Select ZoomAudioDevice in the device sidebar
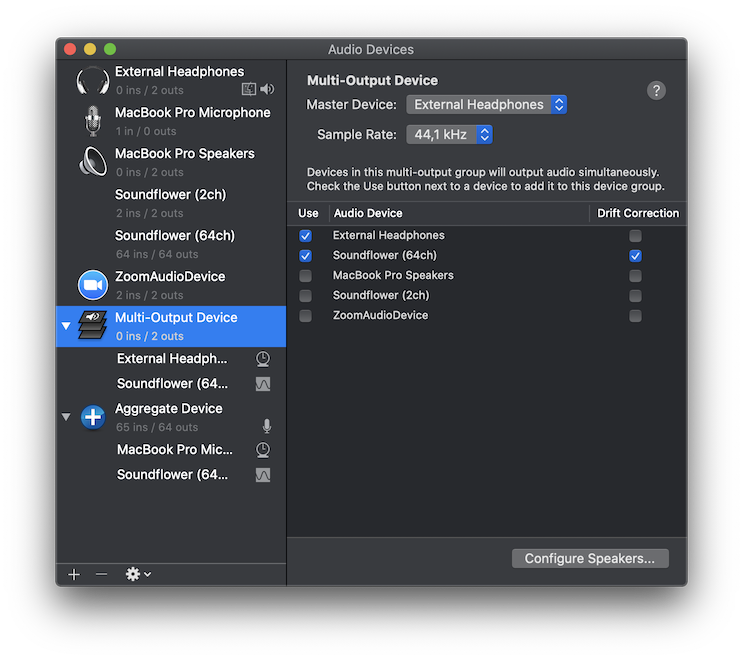The height and width of the screenshot is (660, 743). tap(171, 285)
